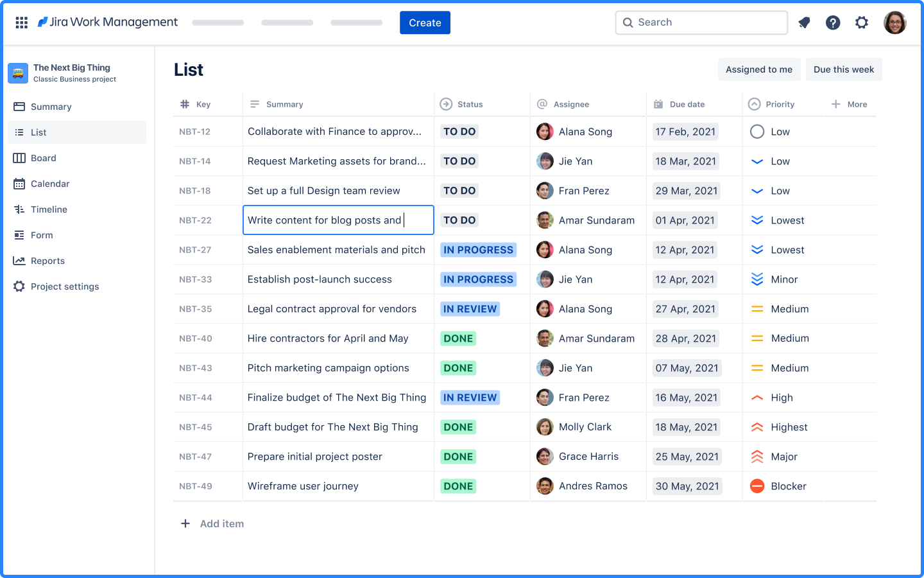Open the Jira apps grid launcher
Image resolution: width=924 pixels, height=578 pixels.
[x=21, y=22]
